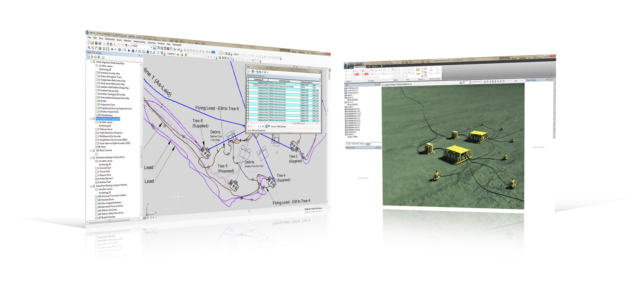Switch to the Thumbnails tab in Design Review
This screenshot has width=644, height=282.
pos(355,144)
